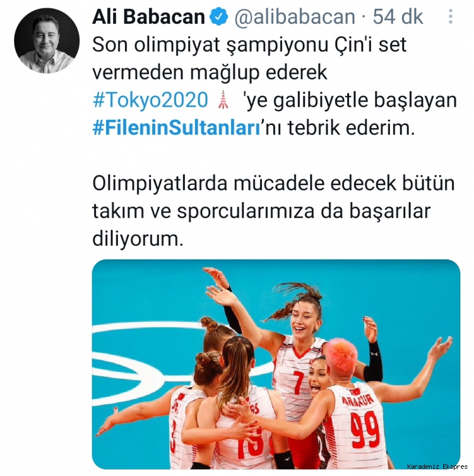Click the Karadeniz Ekspres watermark text
Screen dimensions: 474x476
(x=437, y=467)
